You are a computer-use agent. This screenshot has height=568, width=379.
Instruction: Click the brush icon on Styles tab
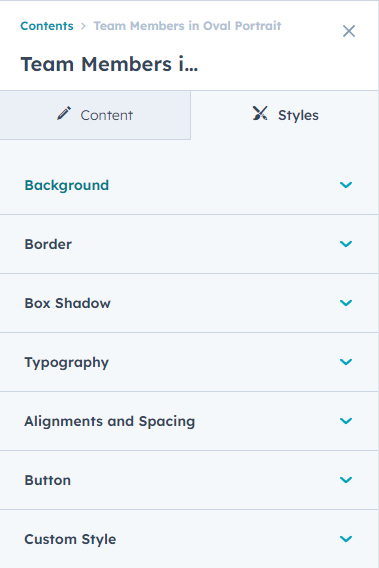[x=260, y=113]
